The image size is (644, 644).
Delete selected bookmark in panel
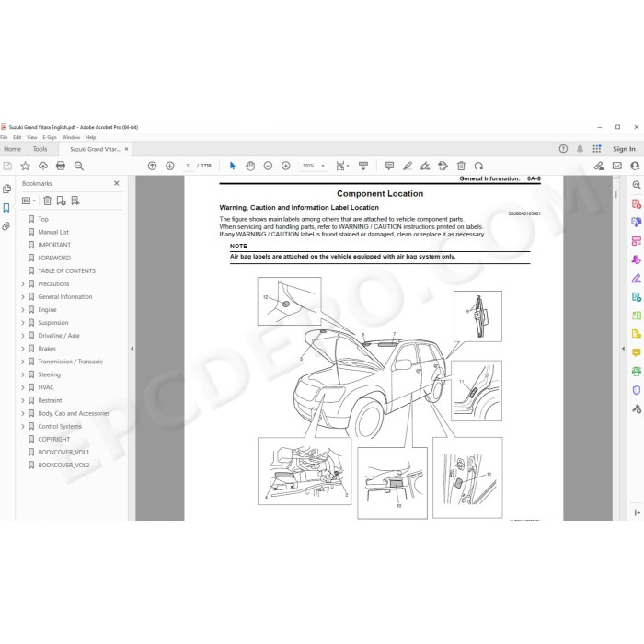(x=47, y=201)
